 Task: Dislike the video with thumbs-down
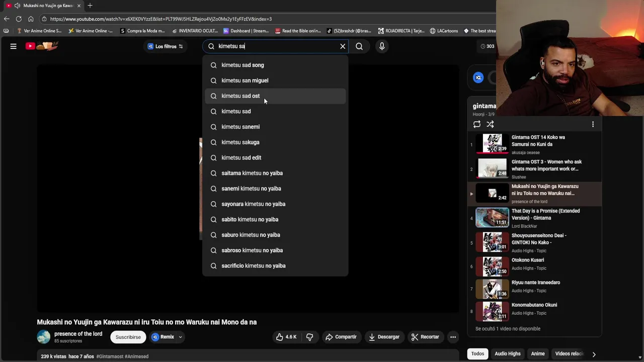[310, 337]
